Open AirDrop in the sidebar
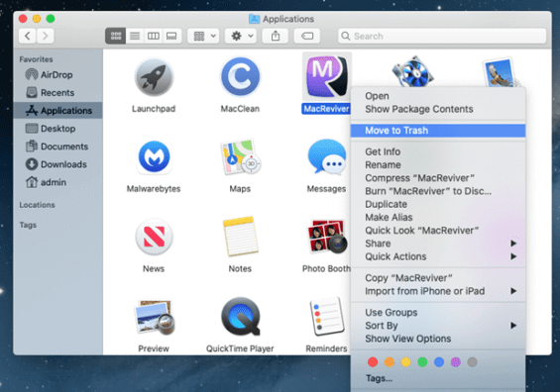 57,75
